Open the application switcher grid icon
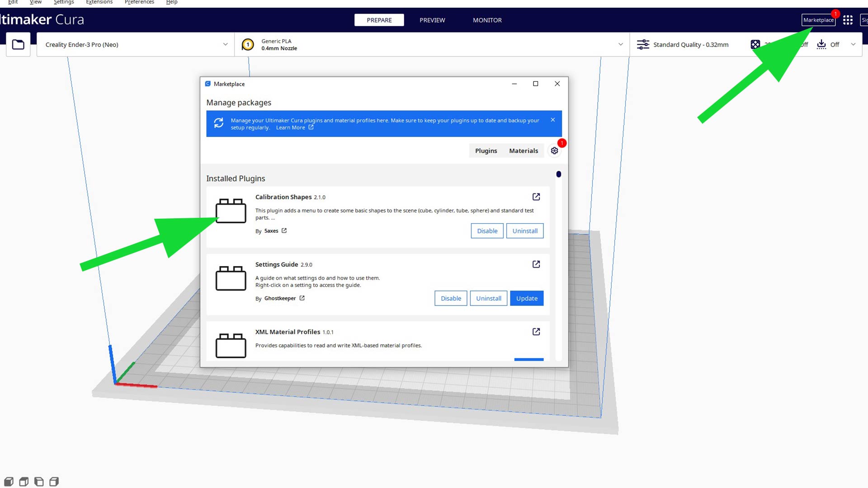Image resolution: width=868 pixels, height=488 pixels. coord(848,20)
